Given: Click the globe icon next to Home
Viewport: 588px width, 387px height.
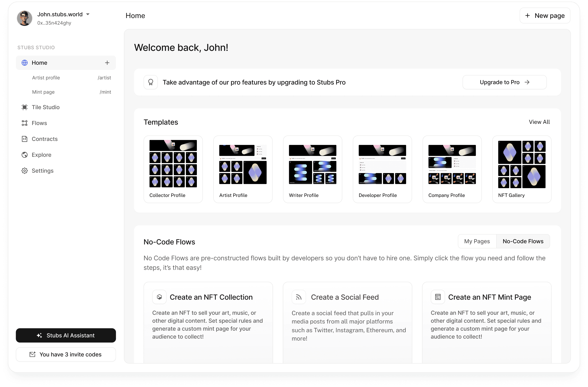Looking at the screenshot, I should tap(24, 63).
